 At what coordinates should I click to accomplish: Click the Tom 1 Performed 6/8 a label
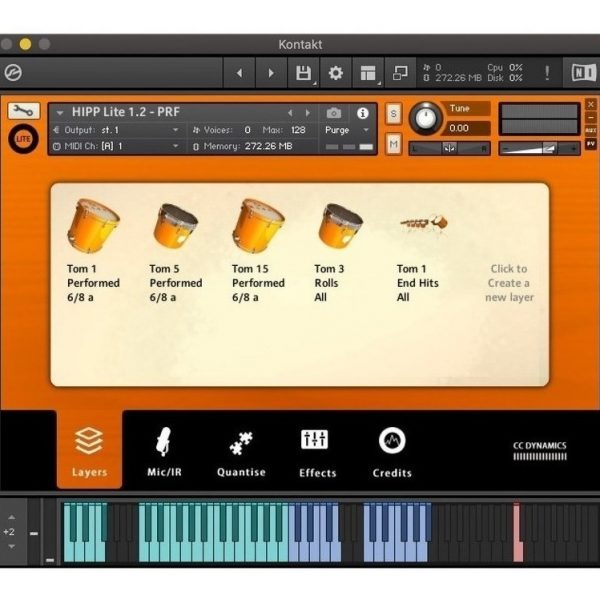93,283
